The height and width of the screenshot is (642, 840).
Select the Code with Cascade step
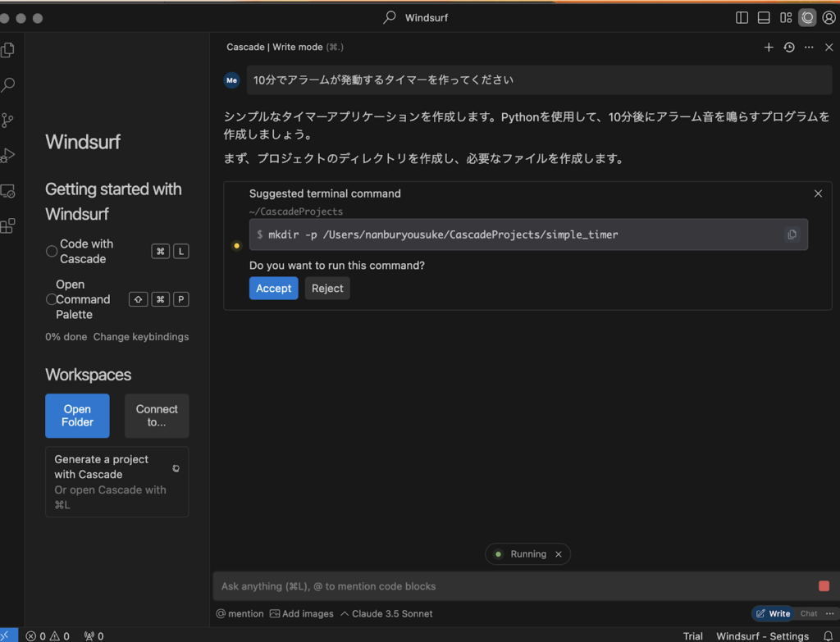[x=116, y=251]
